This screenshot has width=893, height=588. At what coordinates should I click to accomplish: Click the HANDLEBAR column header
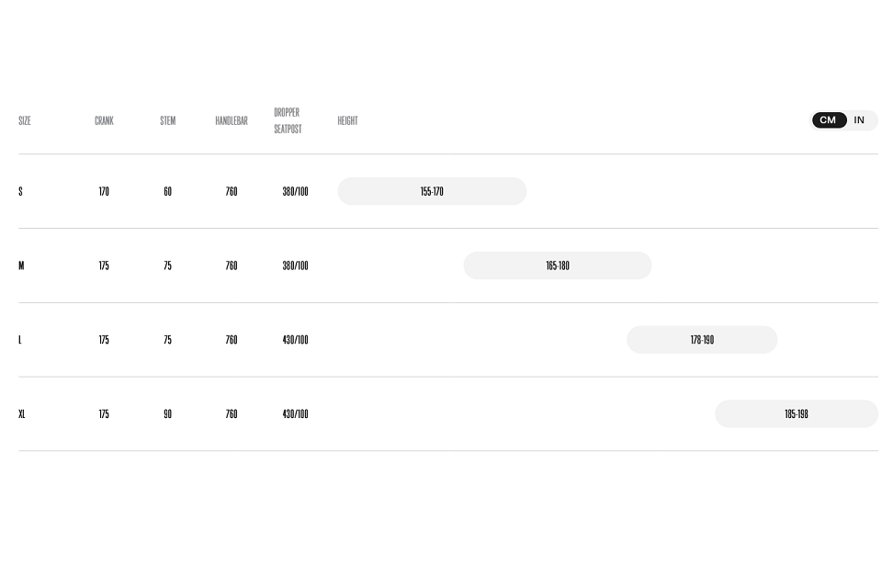pos(232,120)
